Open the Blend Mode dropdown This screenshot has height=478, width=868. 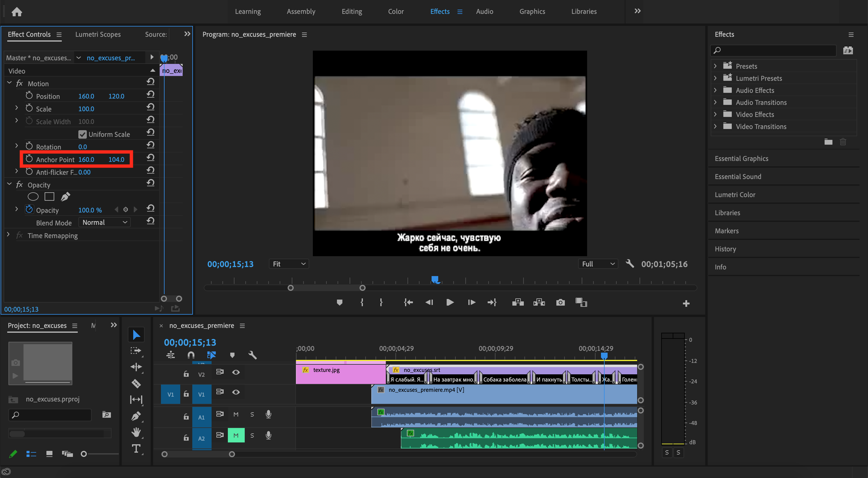pyautogui.click(x=105, y=222)
